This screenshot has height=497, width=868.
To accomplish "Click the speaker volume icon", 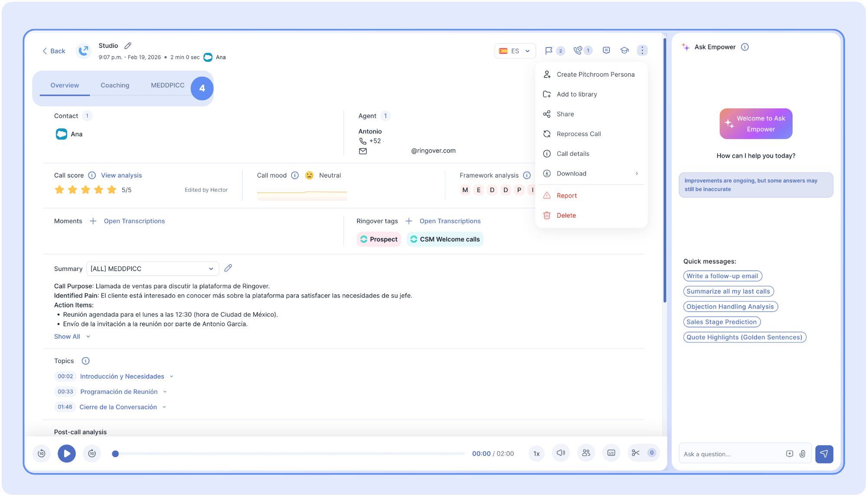I will point(561,453).
